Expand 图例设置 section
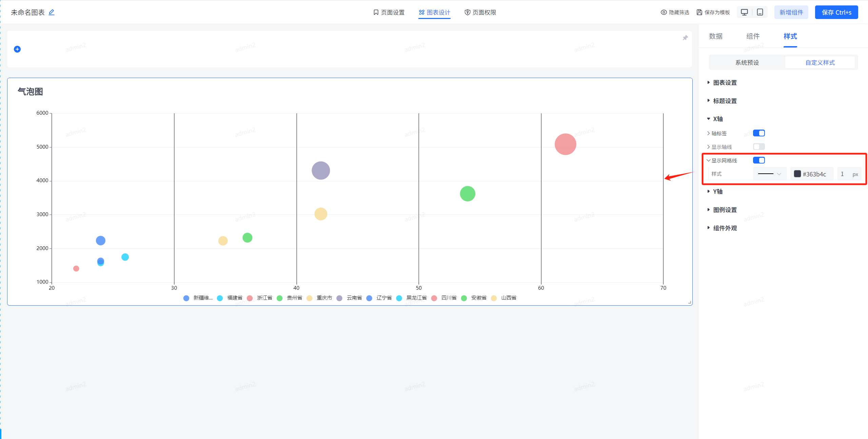Screen dimensions: 868x439 click(722, 210)
